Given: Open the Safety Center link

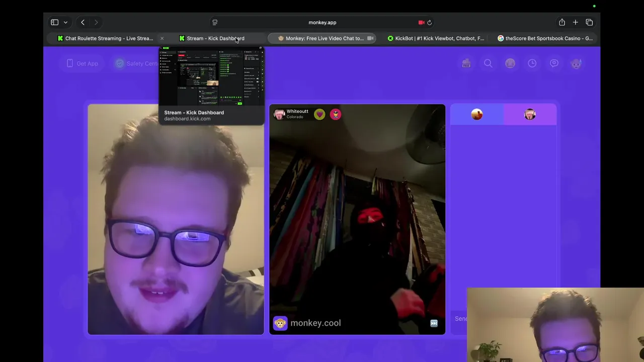Looking at the screenshot, I should (x=137, y=63).
